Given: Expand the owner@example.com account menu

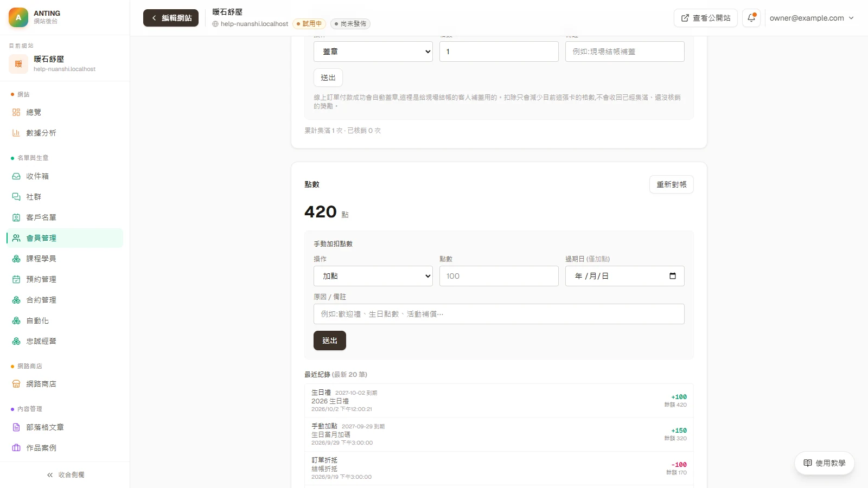Looking at the screenshot, I should click(x=812, y=18).
